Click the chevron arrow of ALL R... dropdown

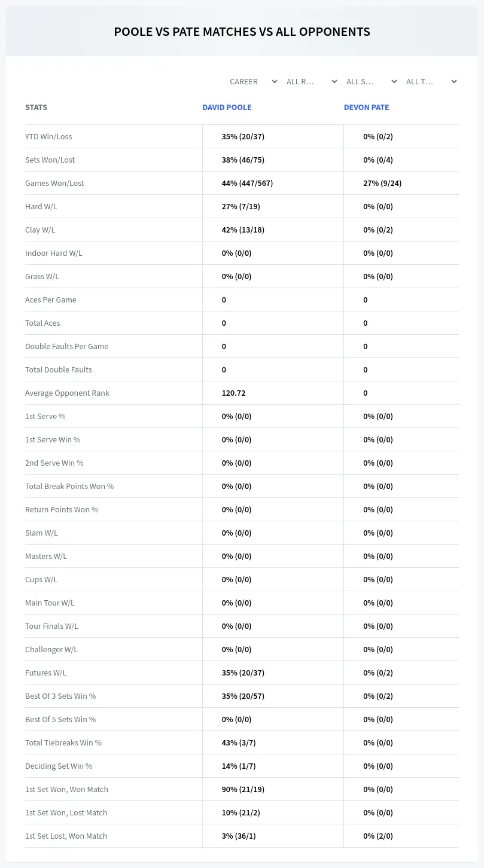coord(334,82)
